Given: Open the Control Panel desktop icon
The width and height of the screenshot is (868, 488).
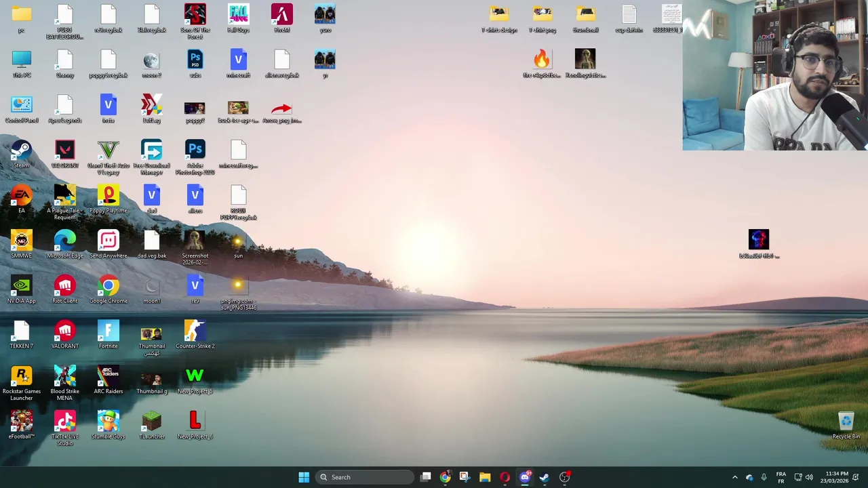Looking at the screenshot, I should [21, 109].
